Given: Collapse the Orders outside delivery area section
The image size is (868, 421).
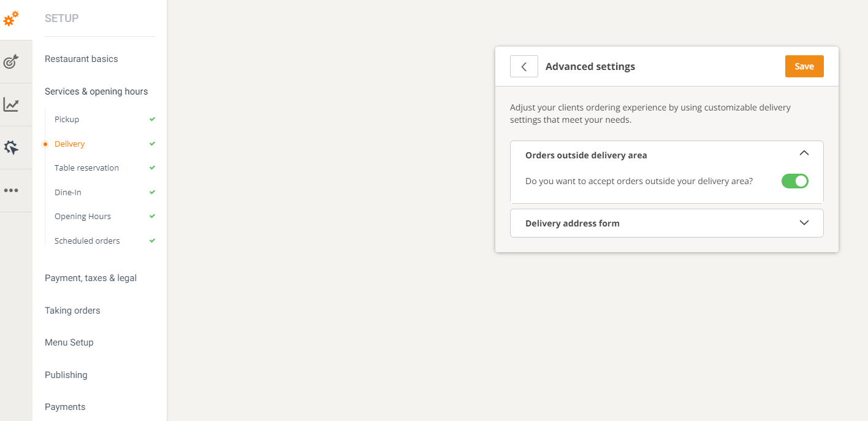Looking at the screenshot, I should tap(804, 153).
